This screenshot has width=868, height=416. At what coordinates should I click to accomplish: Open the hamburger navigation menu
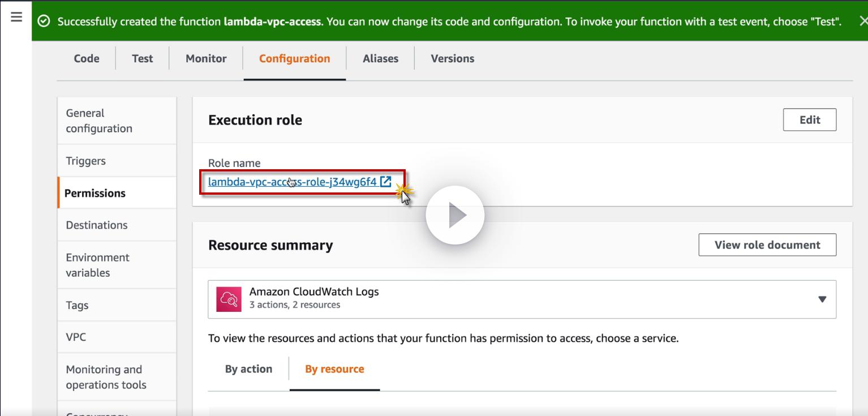coord(16,17)
